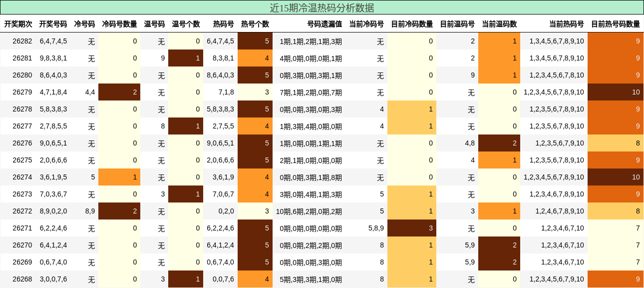
Task: Select draw numbers 4,7,1,8,4
Action: [x=53, y=92]
